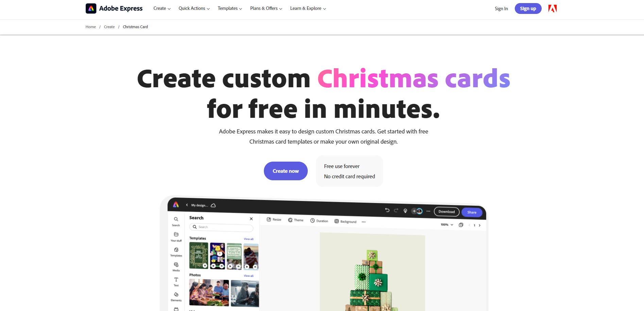Click the Create now button
This screenshot has width=644, height=311.
(x=286, y=171)
